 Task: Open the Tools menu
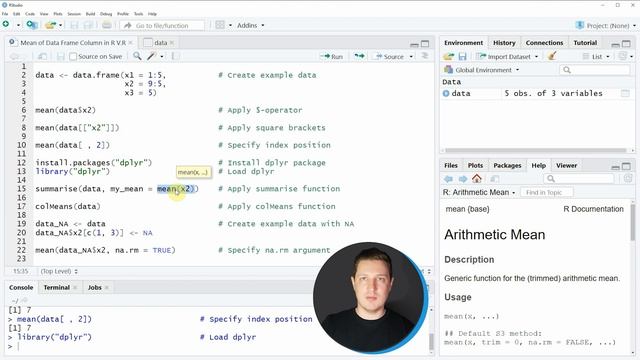click(139, 14)
